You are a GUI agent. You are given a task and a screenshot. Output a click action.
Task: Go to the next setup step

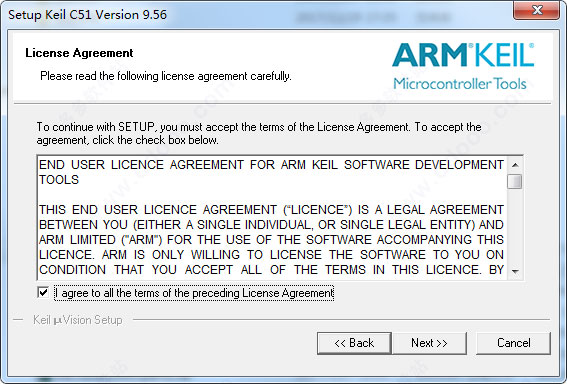(x=429, y=343)
